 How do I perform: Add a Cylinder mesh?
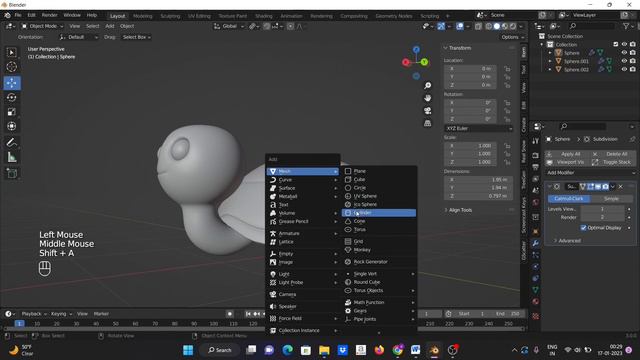click(x=379, y=213)
